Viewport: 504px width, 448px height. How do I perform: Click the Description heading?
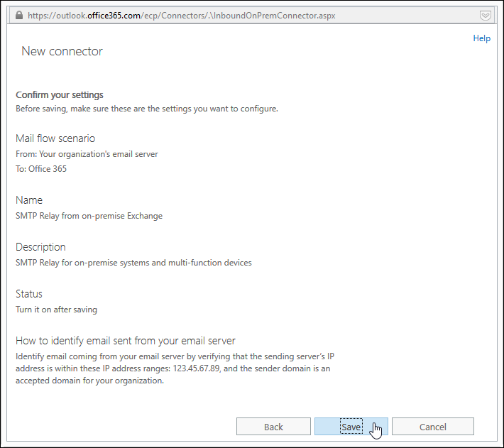(x=40, y=247)
